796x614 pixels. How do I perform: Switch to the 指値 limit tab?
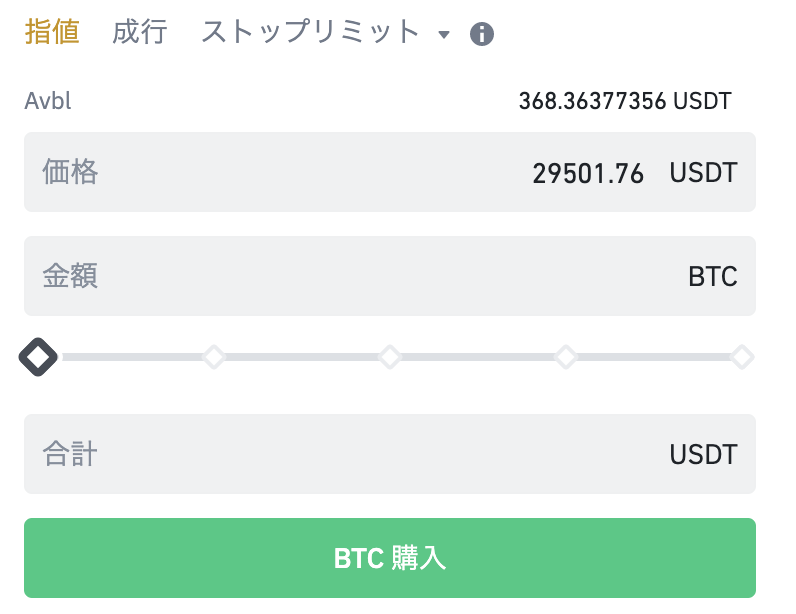click(52, 31)
